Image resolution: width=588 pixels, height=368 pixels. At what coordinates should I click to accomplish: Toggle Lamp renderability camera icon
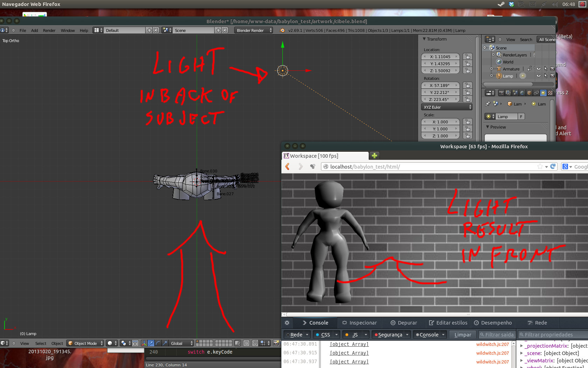(552, 76)
